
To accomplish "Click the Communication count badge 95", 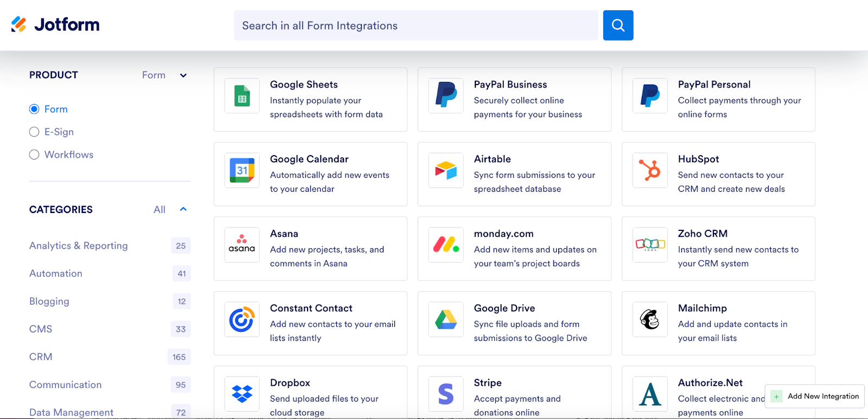I will (x=181, y=385).
